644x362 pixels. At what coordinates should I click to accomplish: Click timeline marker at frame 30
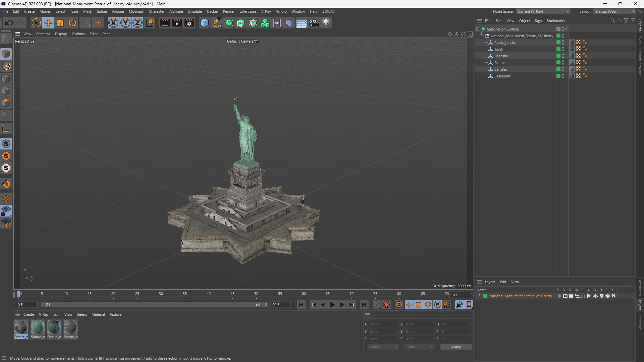(x=161, y=294)
